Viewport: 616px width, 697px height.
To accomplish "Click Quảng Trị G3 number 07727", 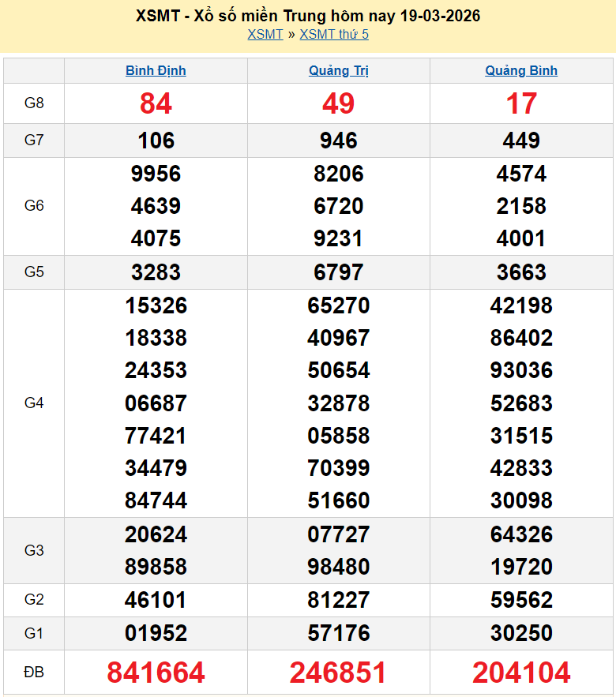I will (338, 534).
